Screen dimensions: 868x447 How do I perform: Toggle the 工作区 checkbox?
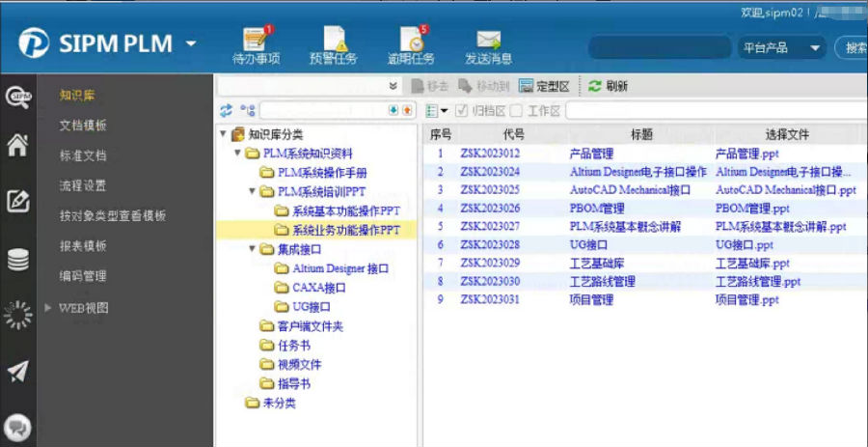[516, 111]
